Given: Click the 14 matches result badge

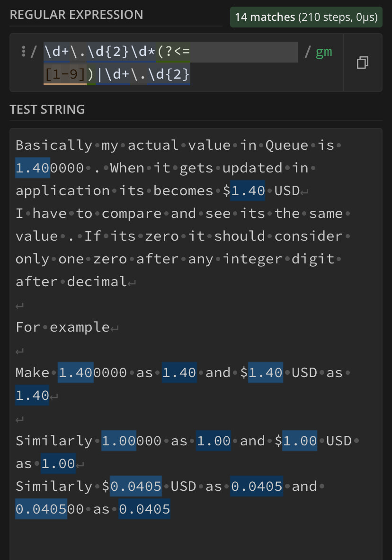Looking at the screenshot, I should 306,17.
